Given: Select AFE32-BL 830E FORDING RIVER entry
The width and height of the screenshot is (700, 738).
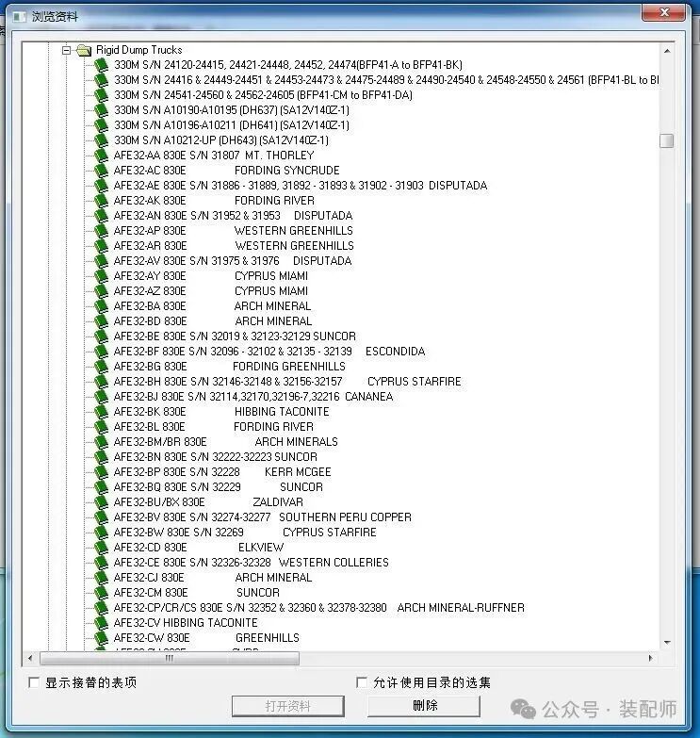Looking at the screenshot, I should pyautogui.click(x=214, y=426).
